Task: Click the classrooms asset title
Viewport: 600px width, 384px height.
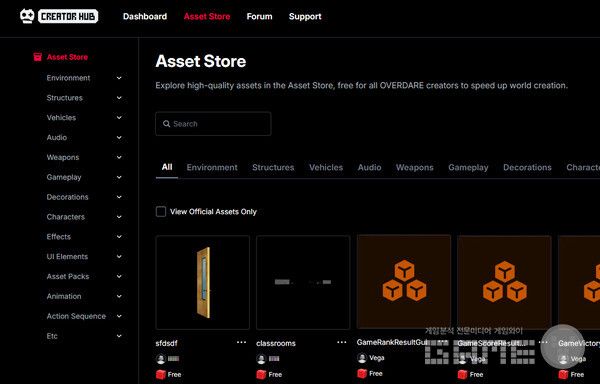Action: click(276, 343)
